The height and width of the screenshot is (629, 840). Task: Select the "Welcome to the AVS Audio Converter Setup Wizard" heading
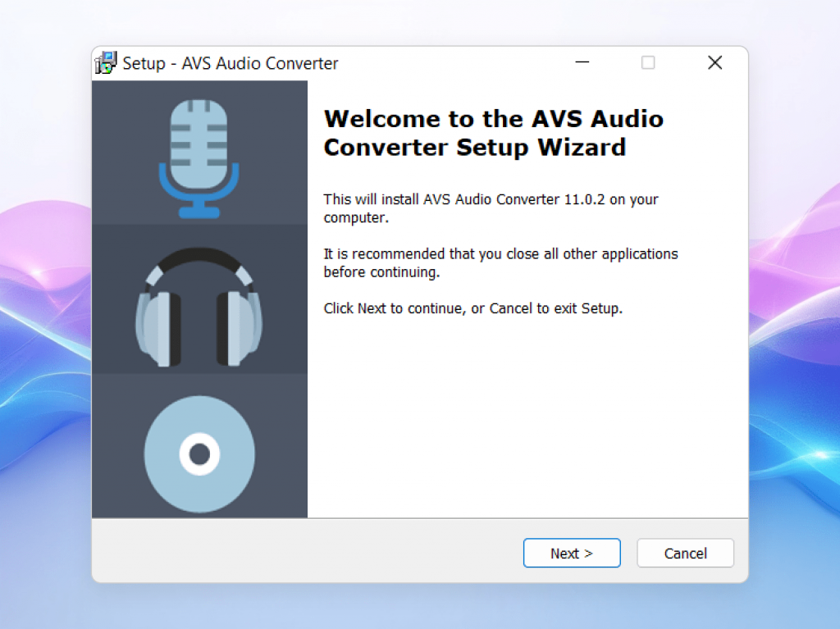click(493, 133)
